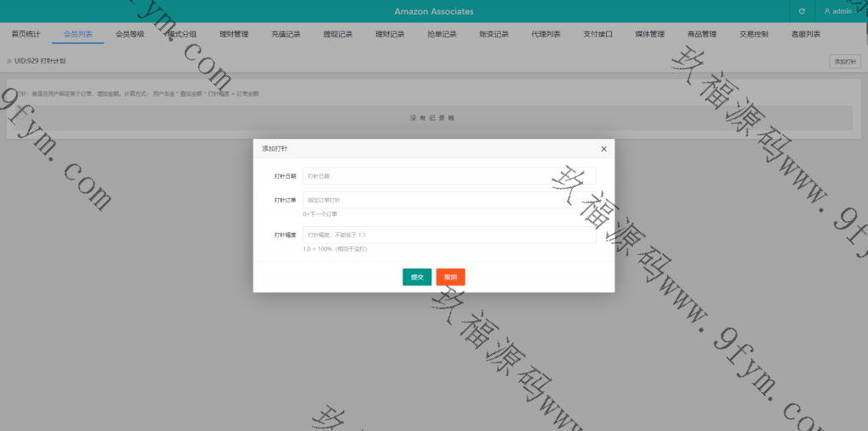
Task: Open the 会员等级 tab
Action: [130, 35]
